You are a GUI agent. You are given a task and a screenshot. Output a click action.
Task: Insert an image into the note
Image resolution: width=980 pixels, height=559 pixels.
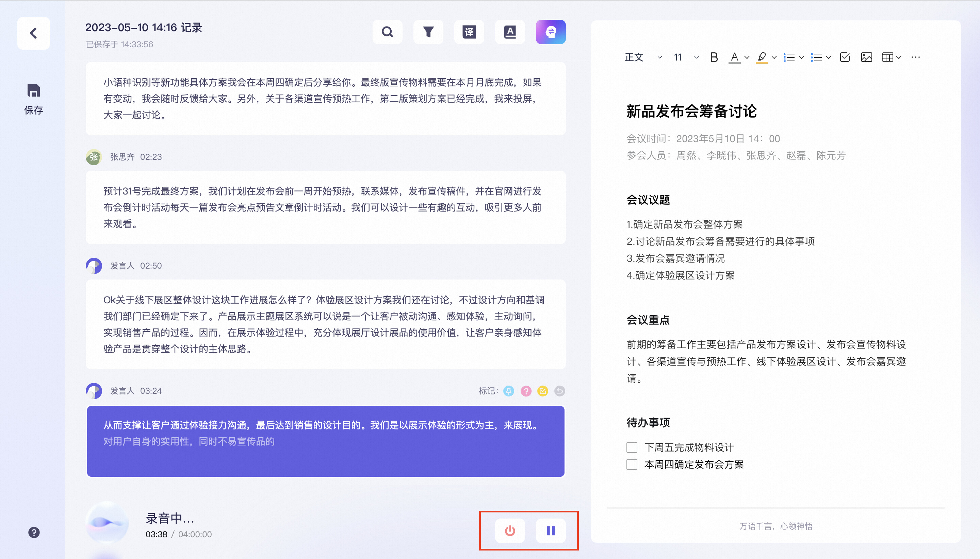click(x=866, y=57)
